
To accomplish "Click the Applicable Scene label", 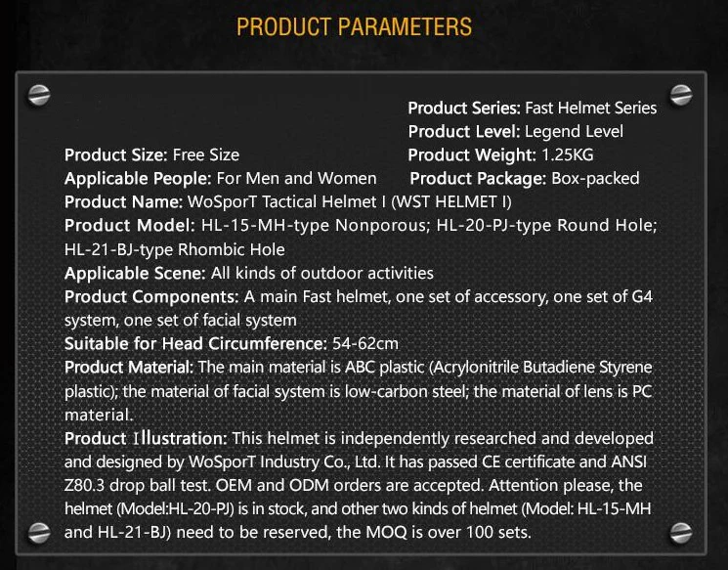I will pyautogui.click(x=135, y=273).
